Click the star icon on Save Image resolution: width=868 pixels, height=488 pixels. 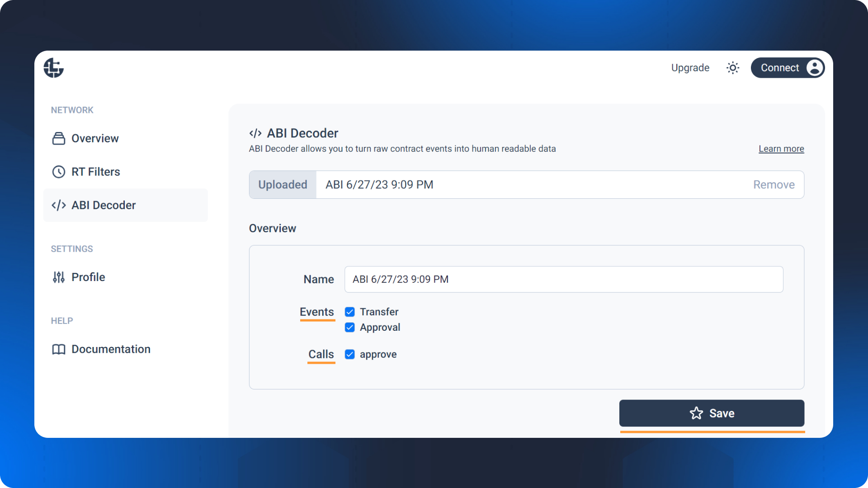[x=696, y=413]
